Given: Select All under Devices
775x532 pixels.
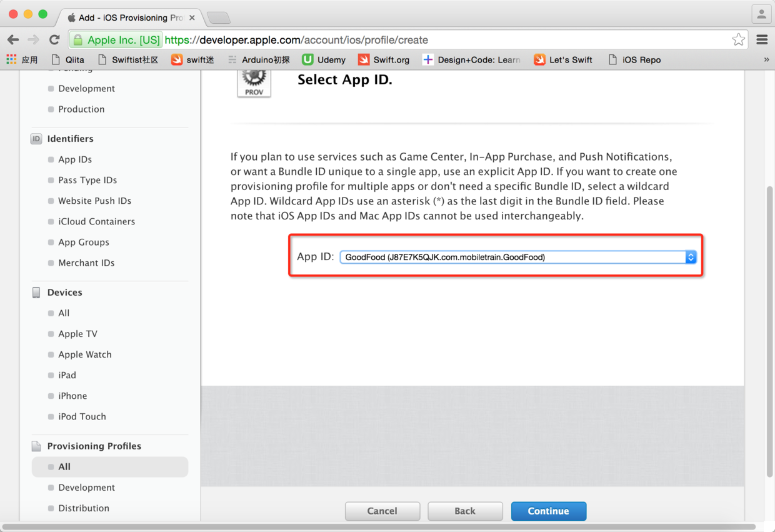Looking at the screenshot, I should point(64,313).
